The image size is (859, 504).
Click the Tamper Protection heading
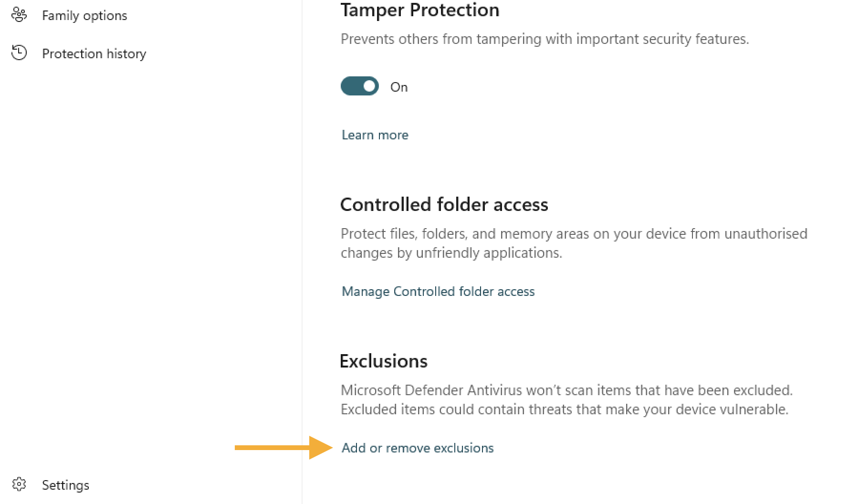[x=420, y=10]
